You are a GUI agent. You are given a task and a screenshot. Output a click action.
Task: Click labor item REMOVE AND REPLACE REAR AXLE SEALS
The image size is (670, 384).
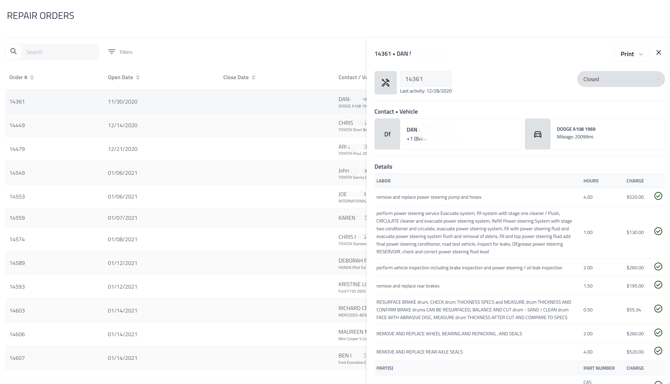(x=419, y=352)
